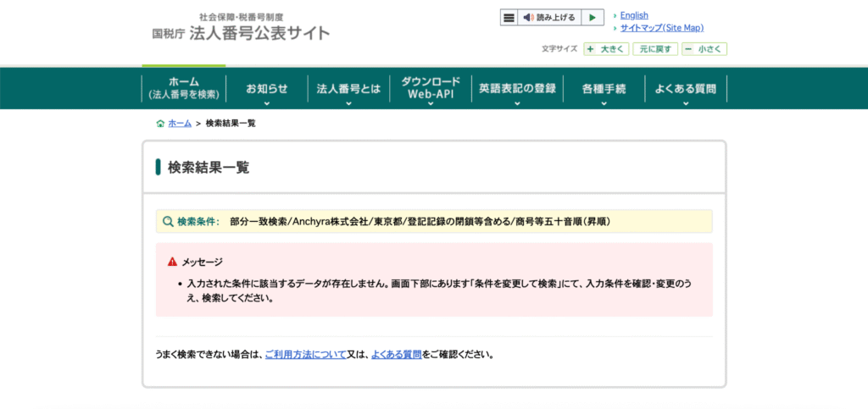Expand chevron under お知らせ

tap(267, 103)
